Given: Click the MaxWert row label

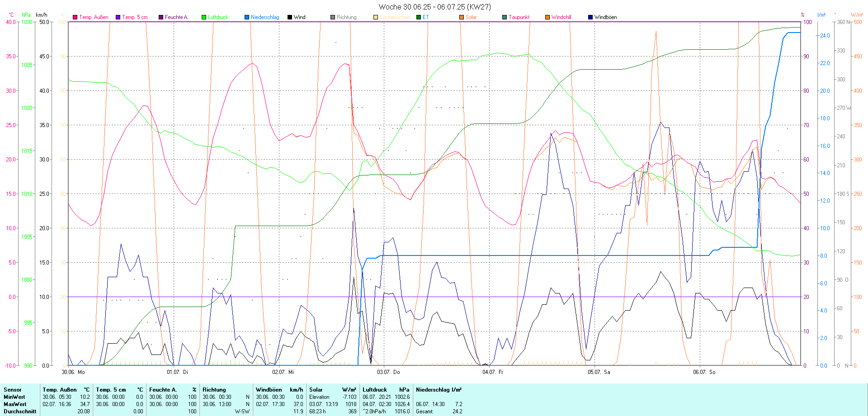Looking at the screenshot, I should [15, 404].
